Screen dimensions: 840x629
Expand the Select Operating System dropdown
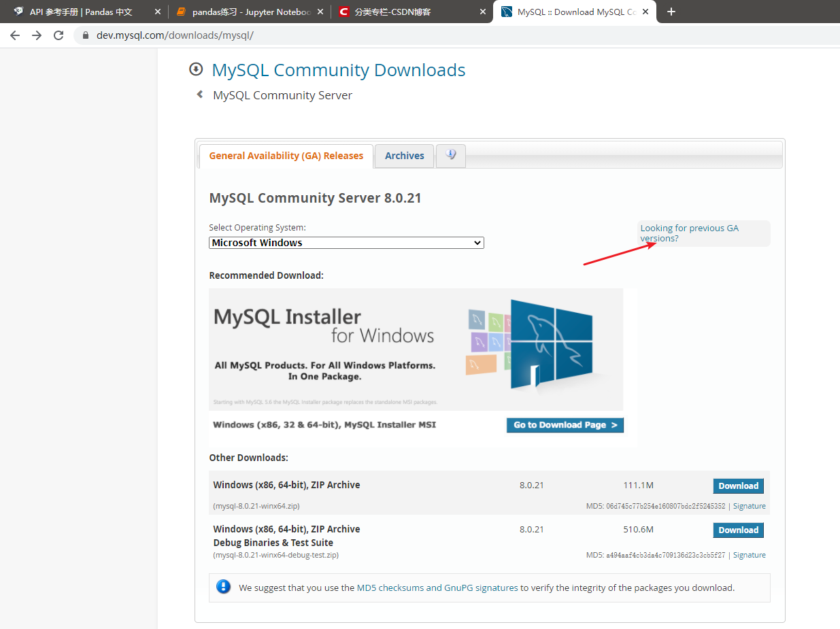coord(346,243)
